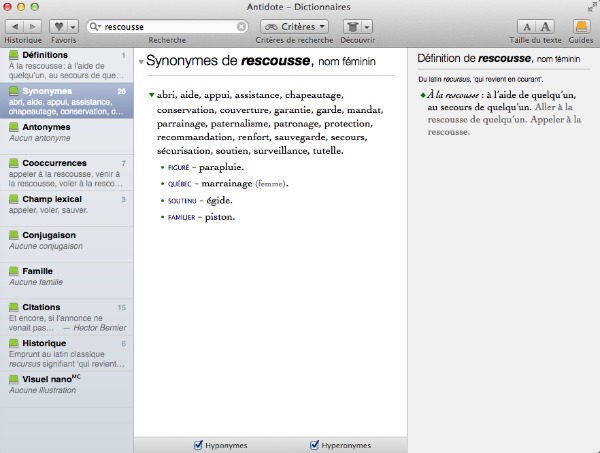Click the synonym 'tutelle'
The image size is (600, 453).
(327, 150)
